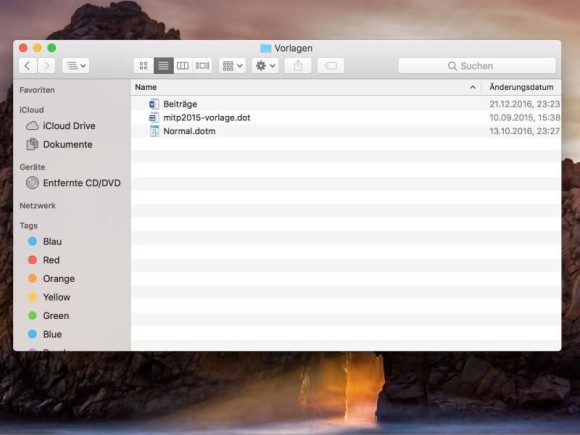Click the edit tags toolbar icon
Image resolution: width=580 pixels, height=435 pixels.
[331, 66]
